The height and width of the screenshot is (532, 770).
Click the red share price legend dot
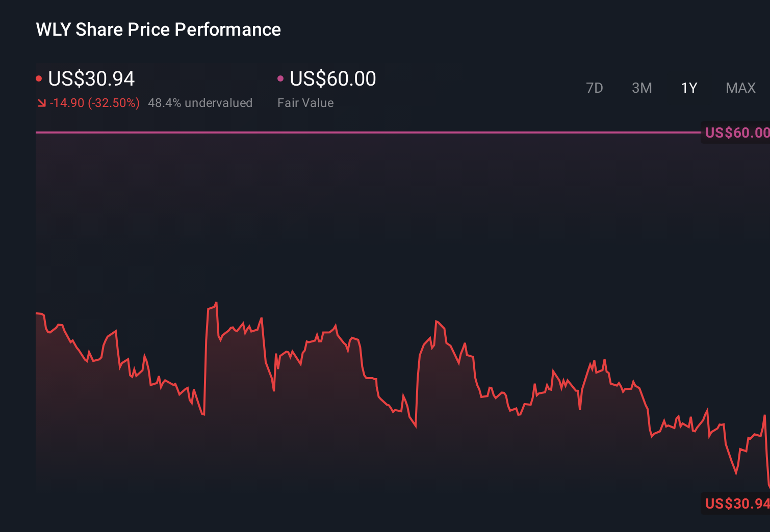point(39,78)
